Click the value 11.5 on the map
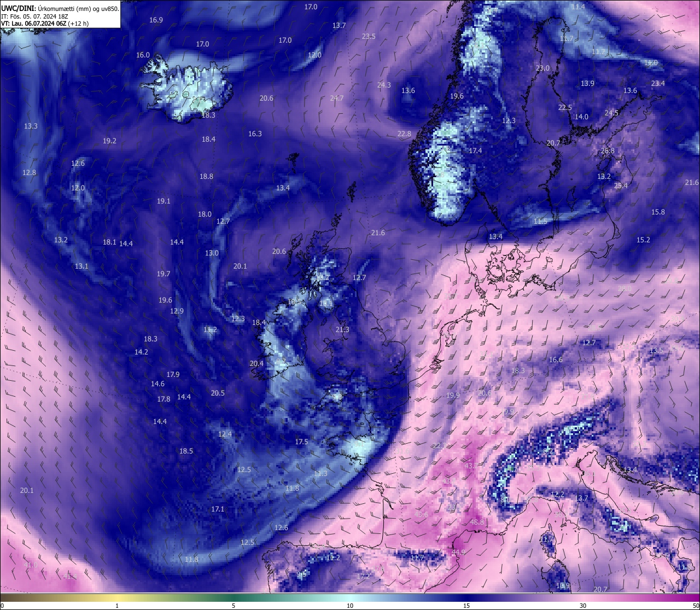The image size is (700, 610). pyautogui.click(x=540, y=221)
